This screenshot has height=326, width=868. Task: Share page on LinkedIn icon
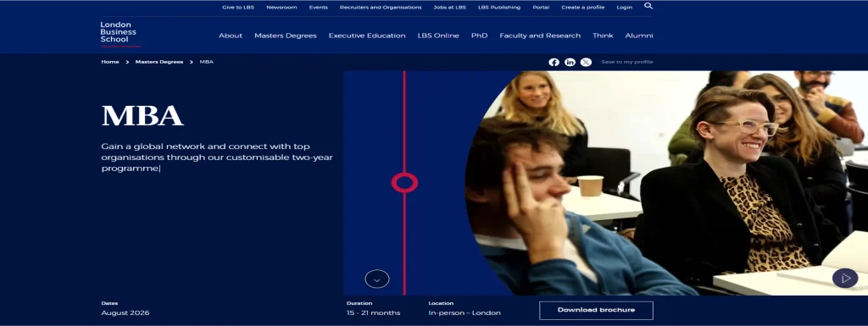pyautogui.click(x=570, y=62)
